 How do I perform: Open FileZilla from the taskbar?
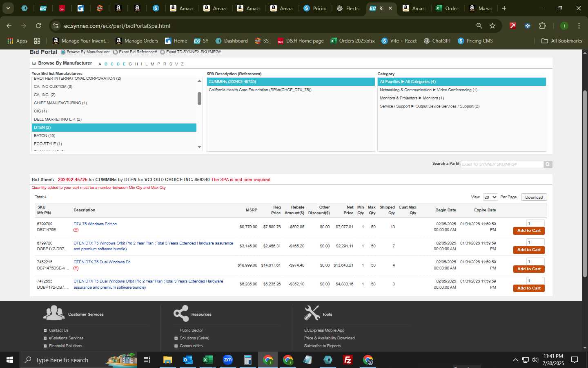tap(348, 360)
